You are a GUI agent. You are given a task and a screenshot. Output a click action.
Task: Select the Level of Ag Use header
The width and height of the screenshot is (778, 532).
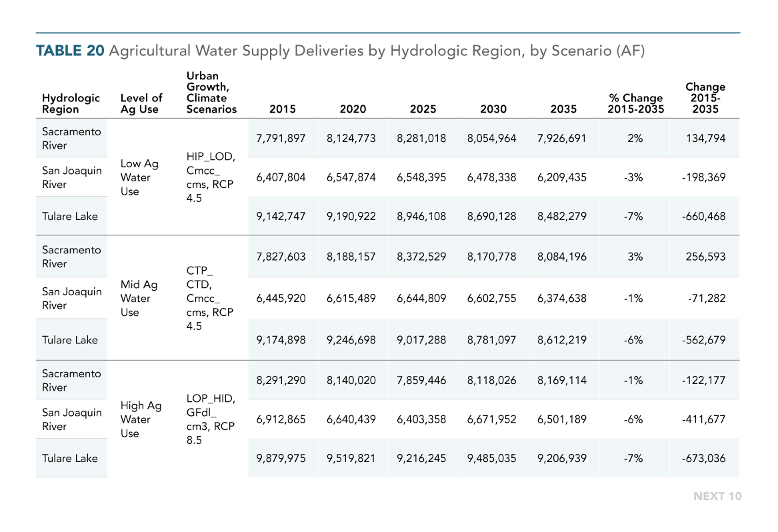coord(141,104)
